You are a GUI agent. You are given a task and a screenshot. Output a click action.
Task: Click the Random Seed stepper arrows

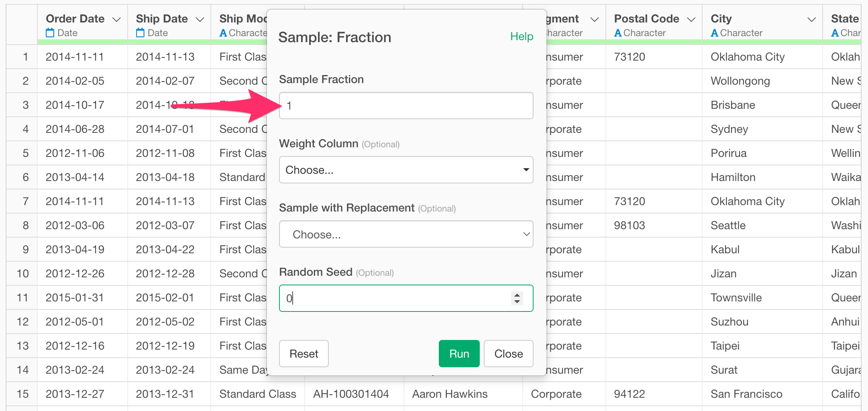pyautogui.click(x=517, y=298)
